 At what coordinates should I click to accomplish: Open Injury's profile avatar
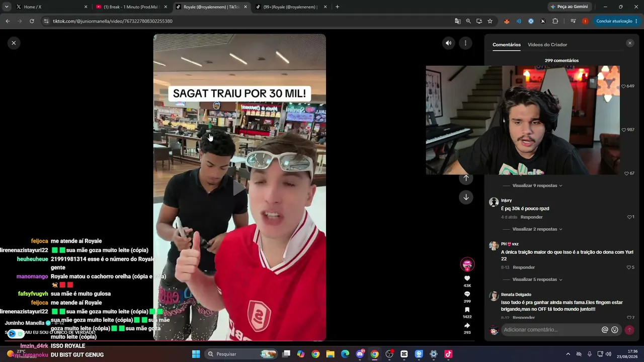click(494, 202)
